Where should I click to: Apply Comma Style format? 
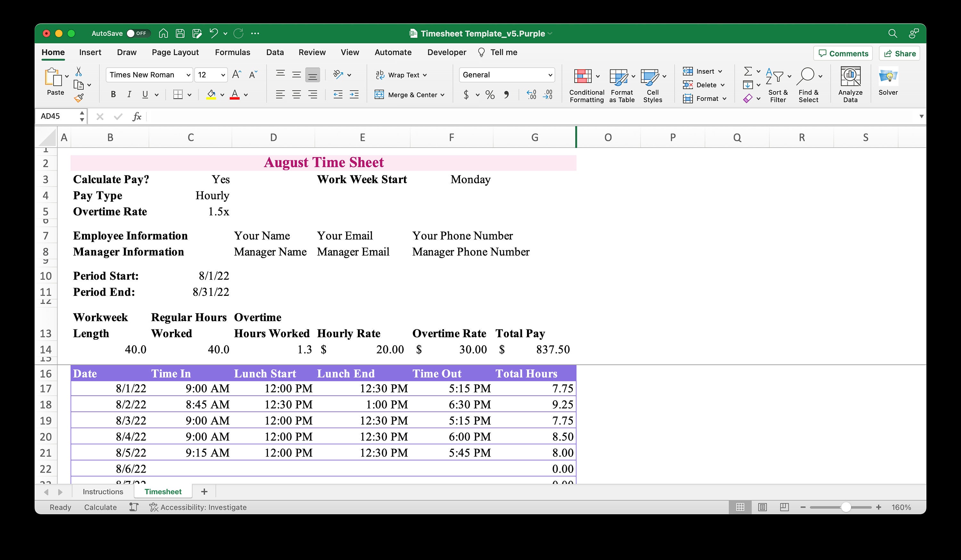[x=506, y=94]
